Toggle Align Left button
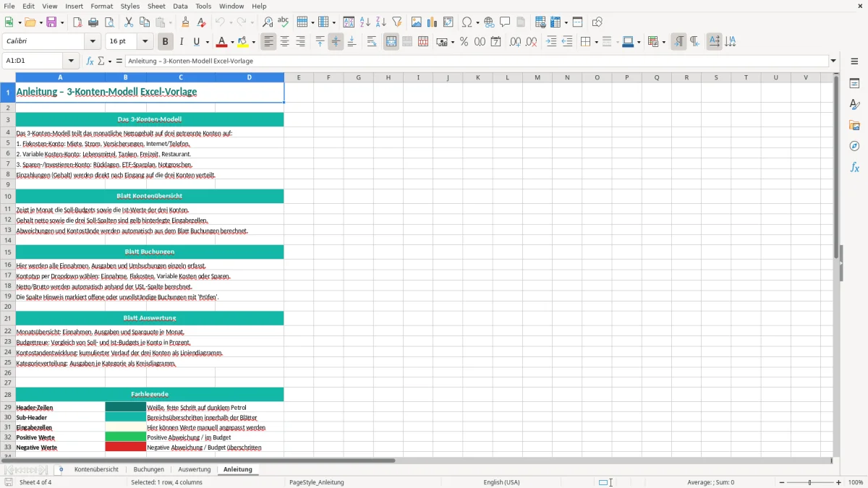This screenshot has height=488, width=868. point(269,42)
